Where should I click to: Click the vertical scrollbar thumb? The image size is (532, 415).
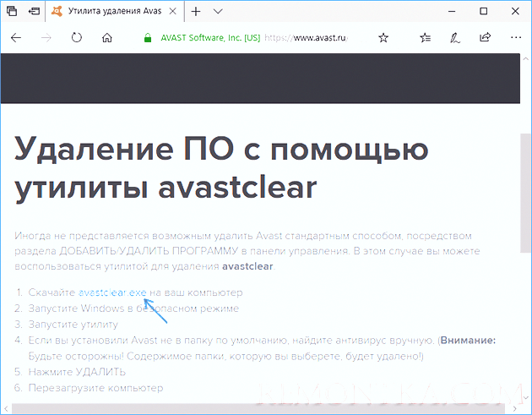(525, 193)
